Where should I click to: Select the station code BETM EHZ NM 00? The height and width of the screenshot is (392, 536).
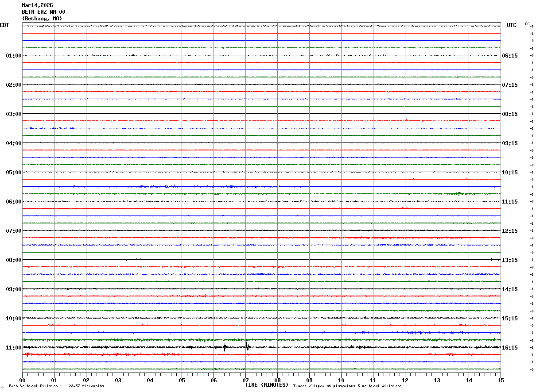43,12
